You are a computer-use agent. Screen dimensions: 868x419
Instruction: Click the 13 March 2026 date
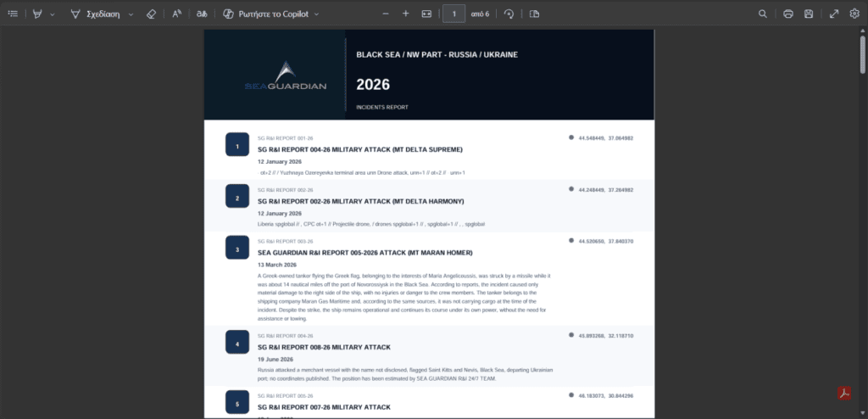277,265
